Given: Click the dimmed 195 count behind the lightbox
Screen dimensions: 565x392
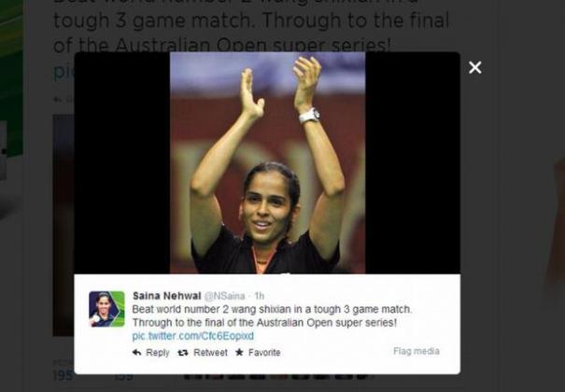Looking at the screenshot, I should 64,376.
